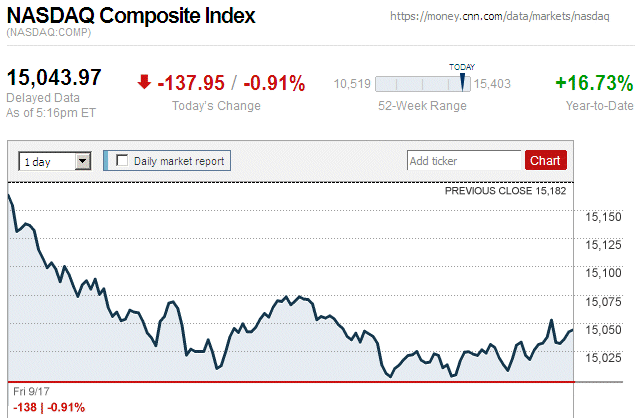
Task: Click the 52-week high value 15,403
Action: coord(492,84)
